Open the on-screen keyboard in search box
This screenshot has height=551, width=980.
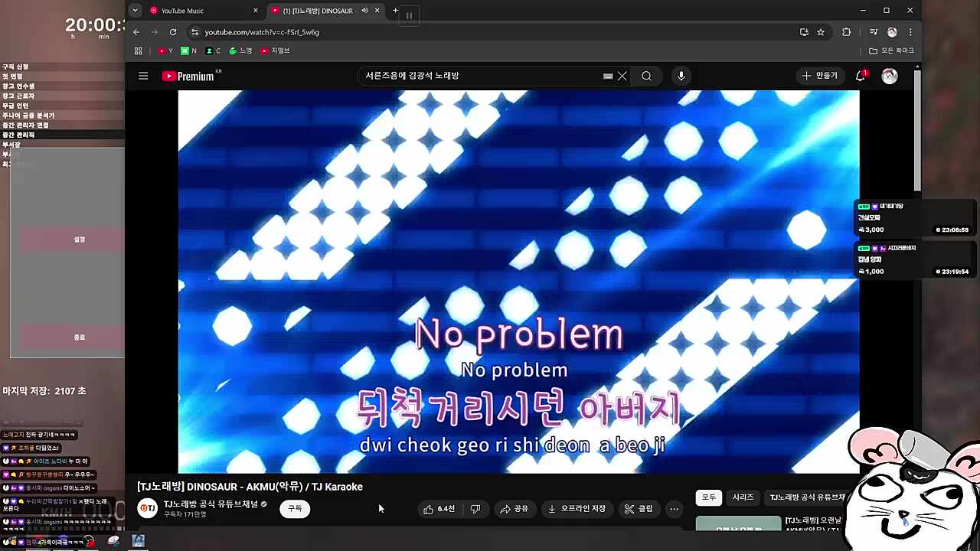pyautogui.click(x=608, y=76)
